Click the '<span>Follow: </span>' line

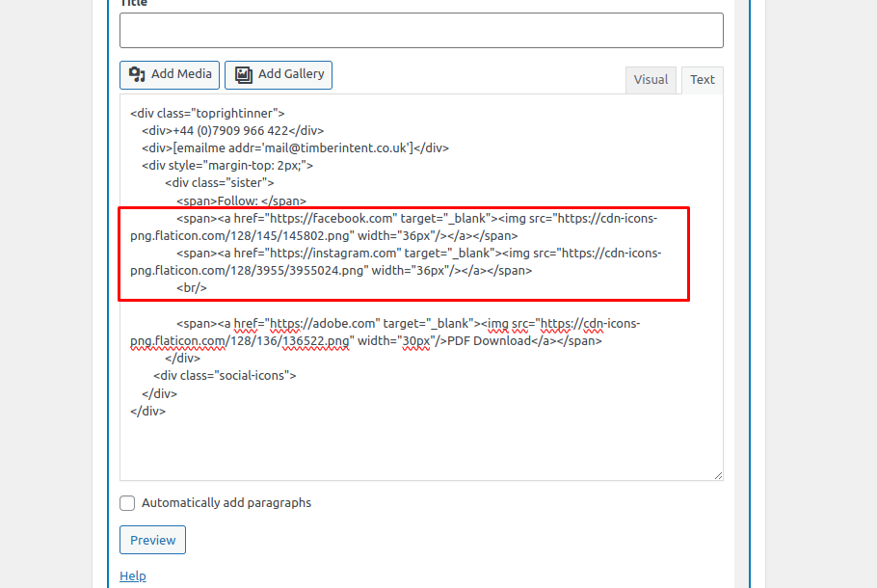click(242, 200)
